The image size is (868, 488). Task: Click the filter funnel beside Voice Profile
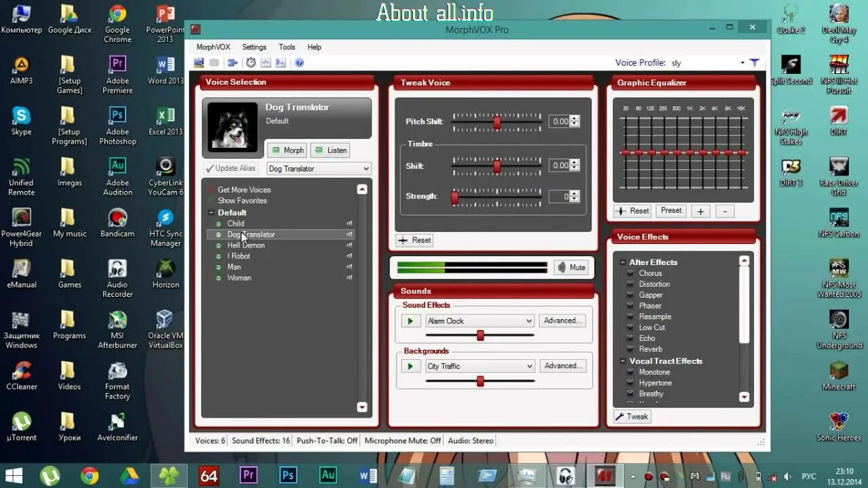pyautogui.click(x=754, y=62)
